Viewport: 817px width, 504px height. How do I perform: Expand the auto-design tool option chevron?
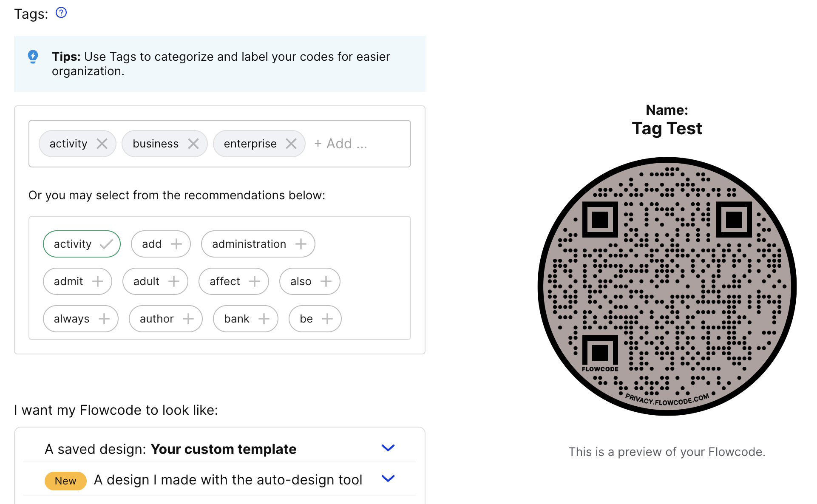tap(388, 479)
